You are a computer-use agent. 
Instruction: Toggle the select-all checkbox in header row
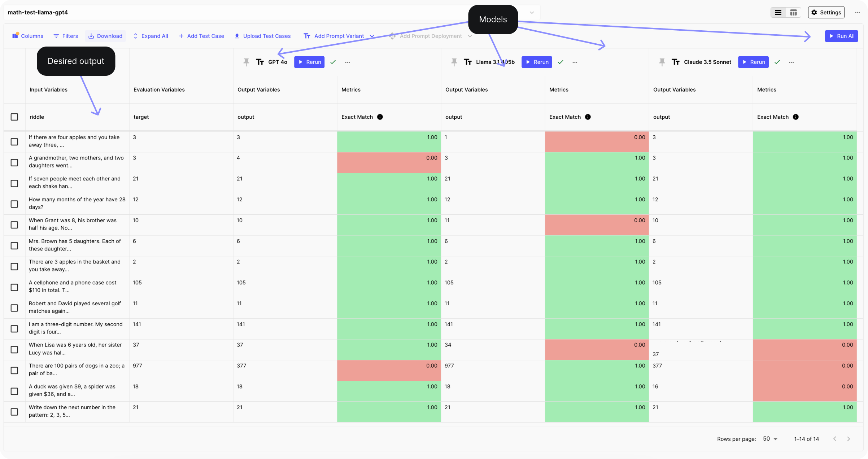(x=14, y=117)
